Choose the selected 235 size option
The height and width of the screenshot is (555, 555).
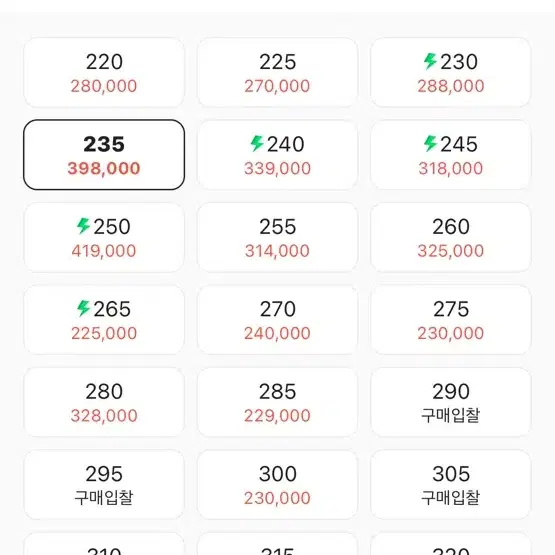tap(104, 155)
